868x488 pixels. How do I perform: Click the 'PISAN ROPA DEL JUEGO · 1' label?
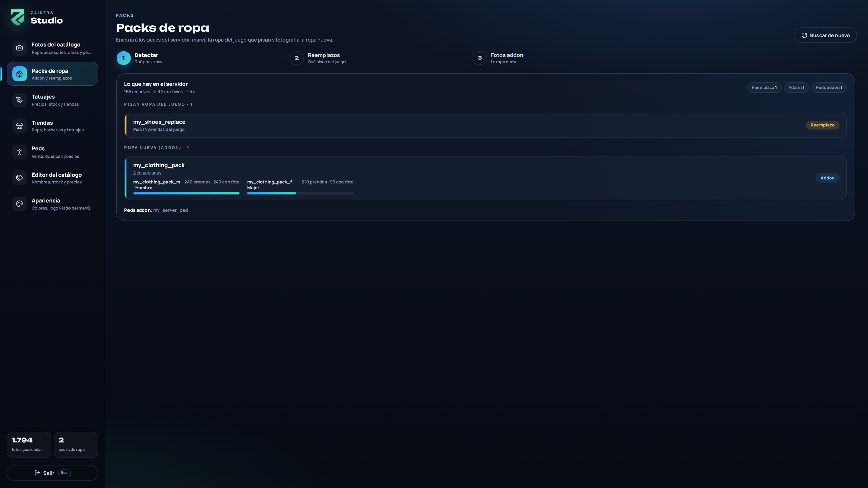coord(158,104)
